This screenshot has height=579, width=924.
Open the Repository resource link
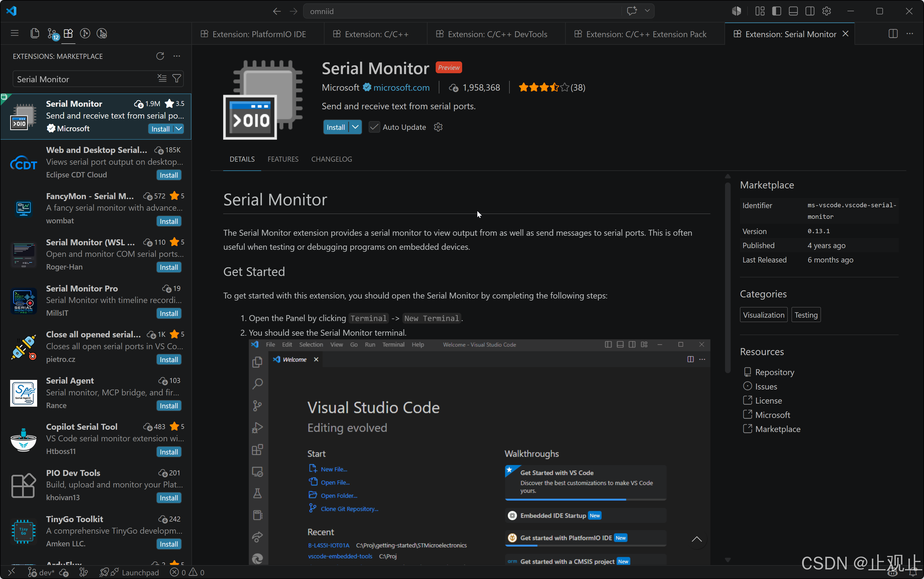[x=774, y=372]
